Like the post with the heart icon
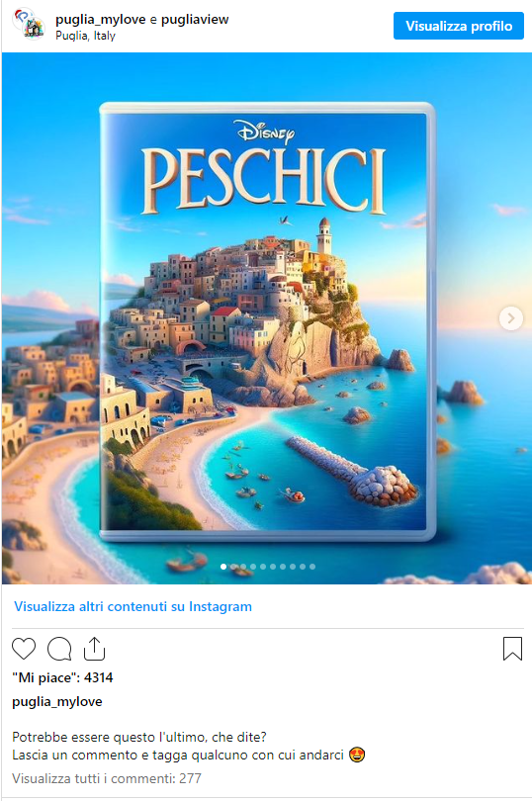 (x=24, y=649)
